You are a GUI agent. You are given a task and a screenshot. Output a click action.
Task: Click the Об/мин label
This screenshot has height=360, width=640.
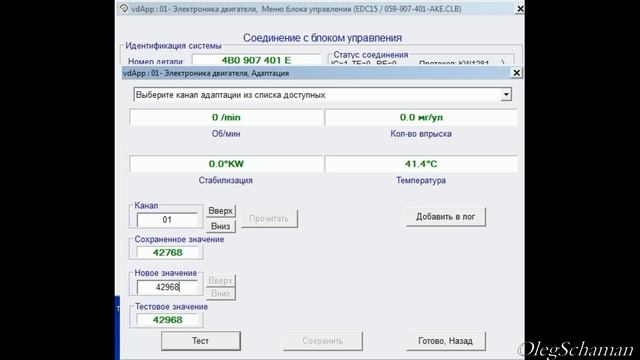coord(226,134)
